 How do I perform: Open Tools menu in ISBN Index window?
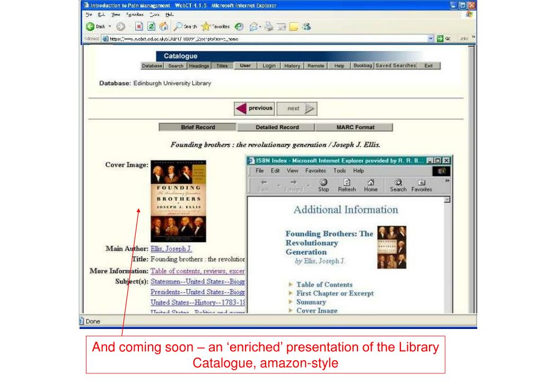click(339, 171)
